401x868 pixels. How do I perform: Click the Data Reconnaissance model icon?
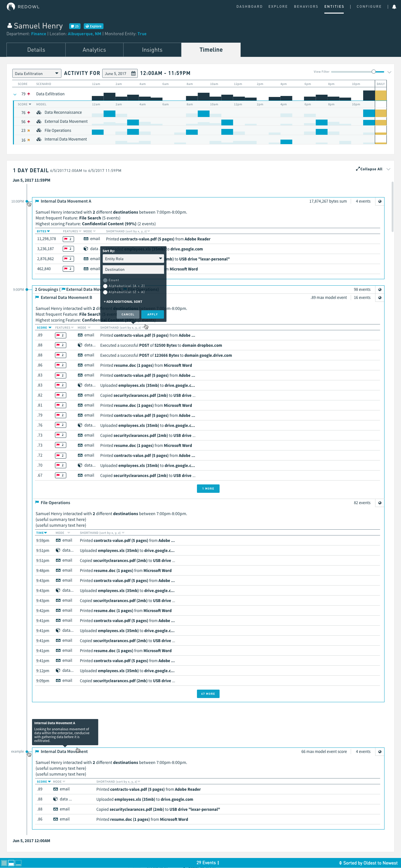(x=39, y=112)
